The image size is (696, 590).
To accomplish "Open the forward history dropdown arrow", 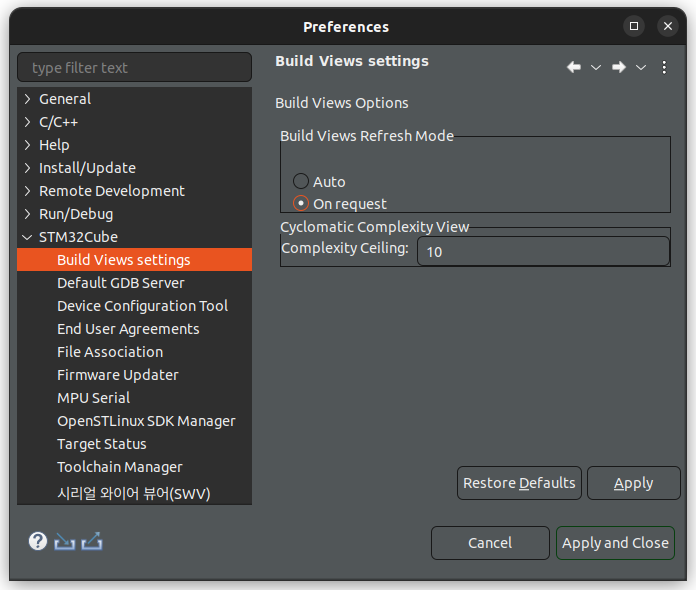I will [641, 67].
